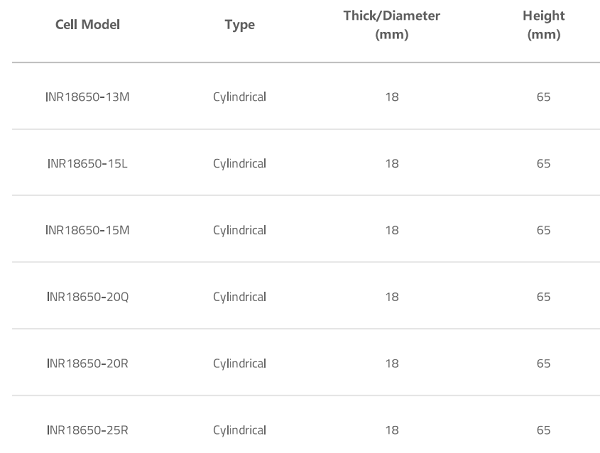
Task: Click the Cell Model column header
Action: (87, 25)
